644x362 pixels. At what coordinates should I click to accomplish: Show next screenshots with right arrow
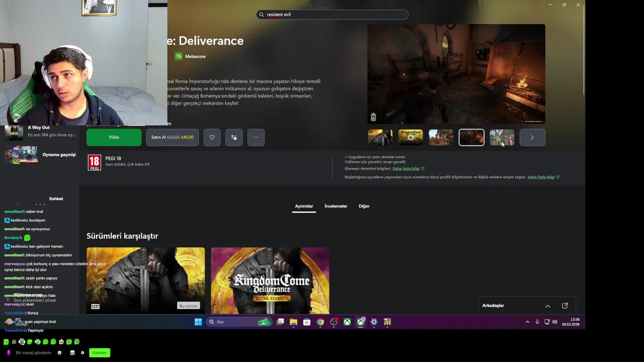[532, 137]
